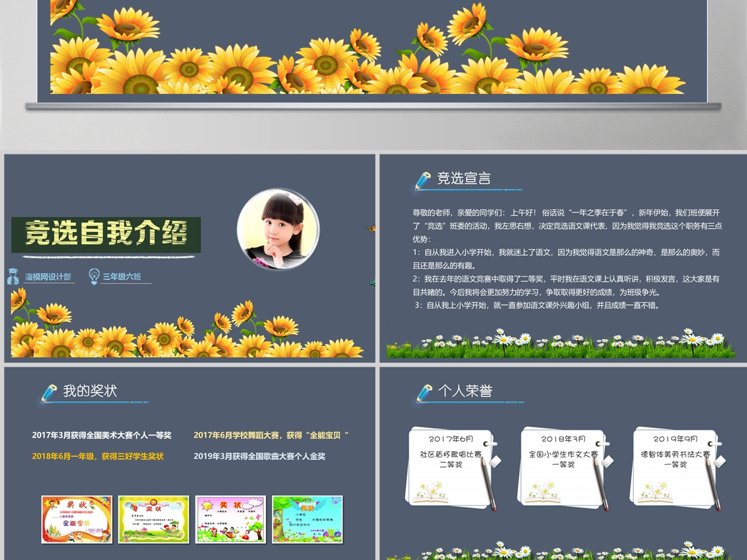Click the 竞选自我介绍 chalkboard title

(106, 235)
